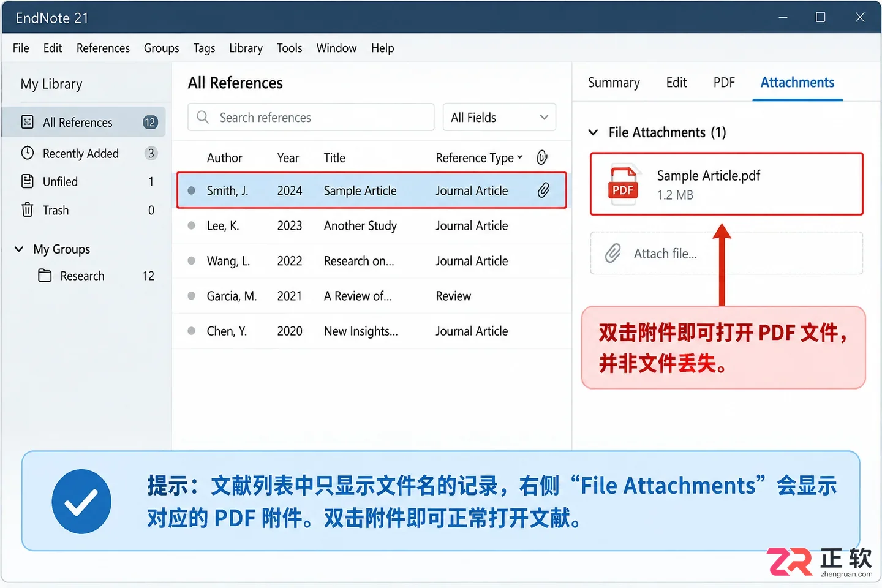
Task: Sort references by the Author column header
Action: click(x=225, y=158)
